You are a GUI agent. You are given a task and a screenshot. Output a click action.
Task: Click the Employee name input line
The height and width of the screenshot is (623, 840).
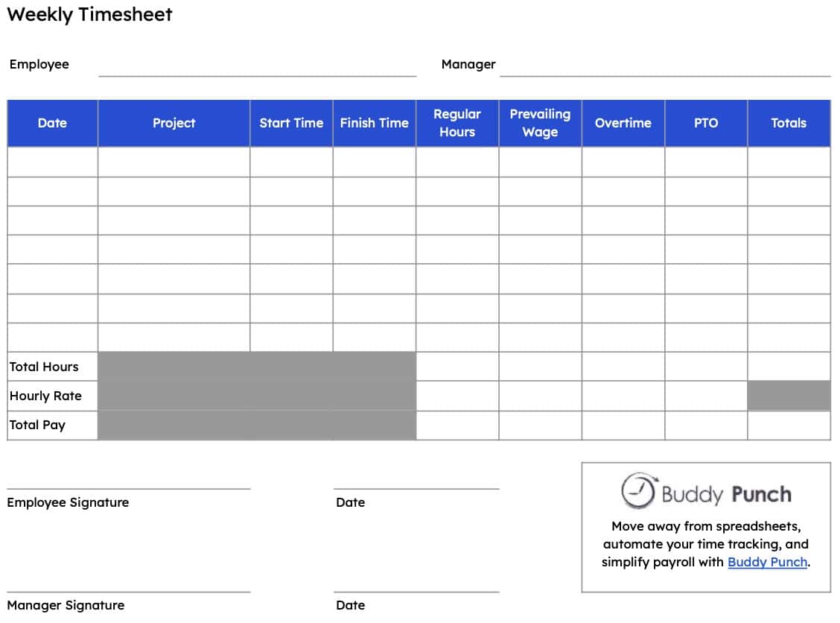coord(257,74)
